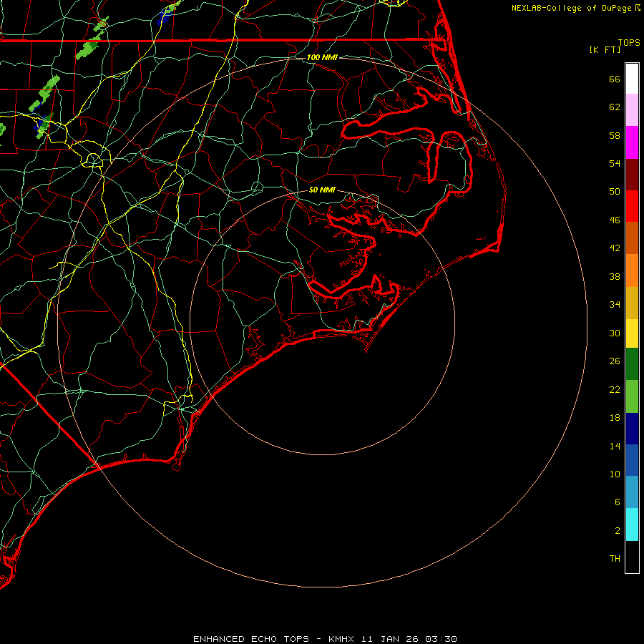The height and width of the screenshot is (644, 644).
Task: Click the black TH swatch on the scale
Action: [632, 557]
